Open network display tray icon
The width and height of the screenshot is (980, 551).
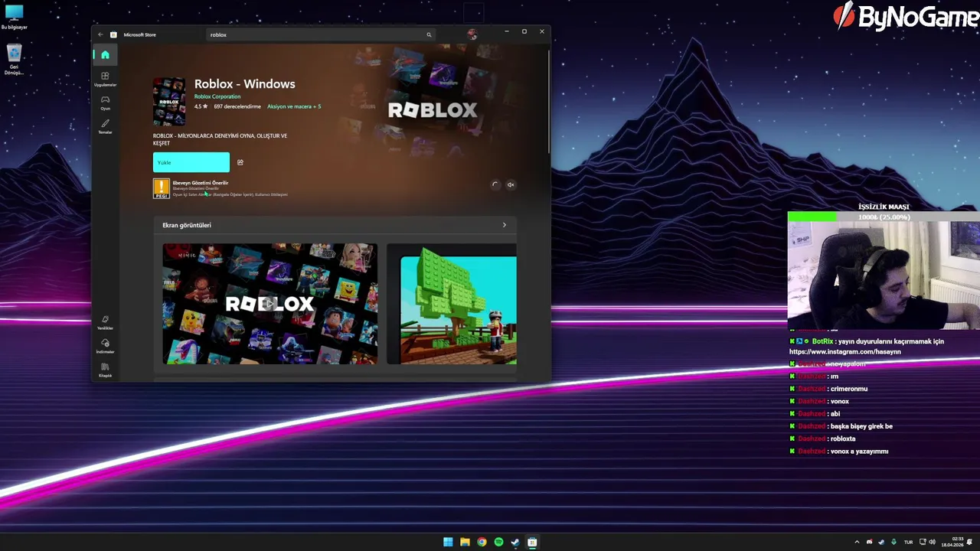coord(923,542)
